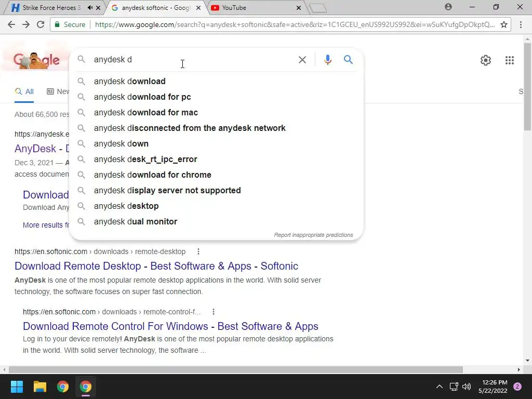Screen dimensions: 532x399
Task: Click the Google doodle logo
Action: pyautogui.click(x=36, y=60)
